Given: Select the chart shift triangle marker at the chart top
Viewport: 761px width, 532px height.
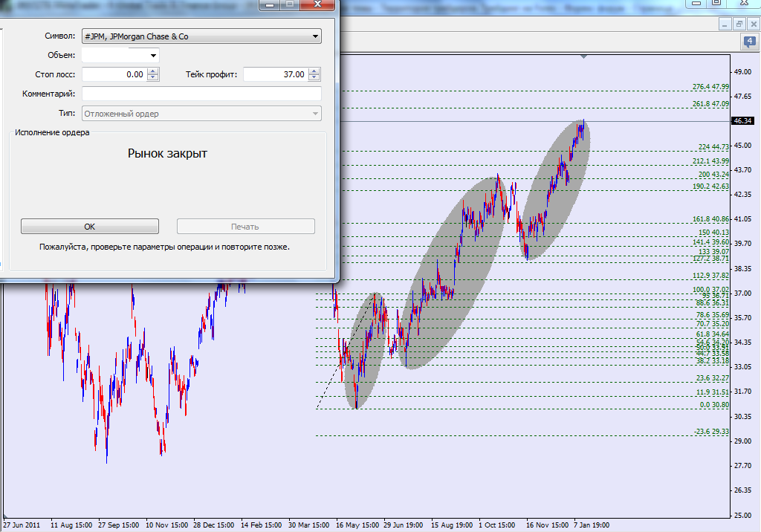Looking at the screenshot, I should [584, 57].
